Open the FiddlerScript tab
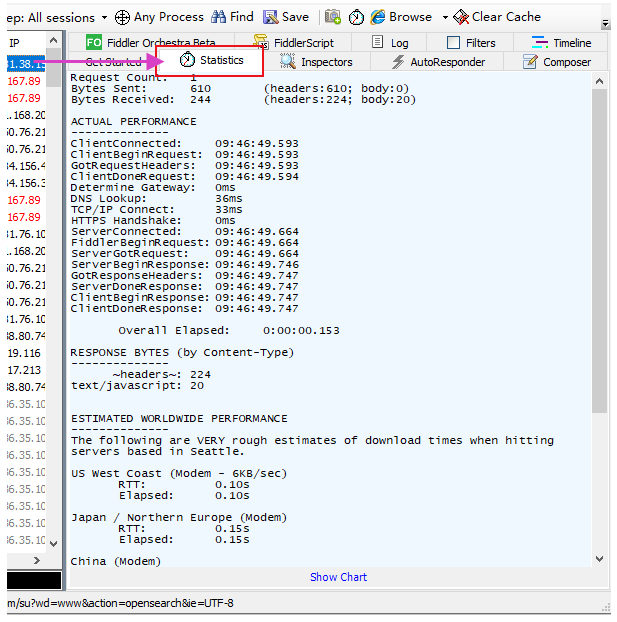 294,42
